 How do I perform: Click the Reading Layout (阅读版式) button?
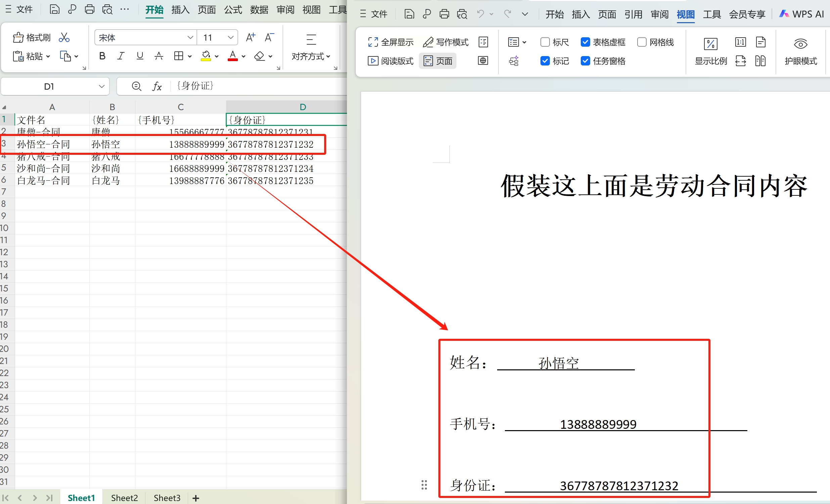[x=391, y=61]
